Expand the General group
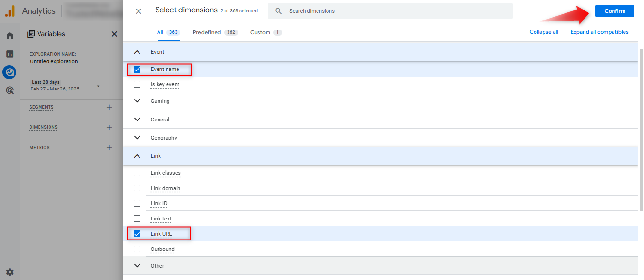The image size is (644, 280). [x=137, y=120]
